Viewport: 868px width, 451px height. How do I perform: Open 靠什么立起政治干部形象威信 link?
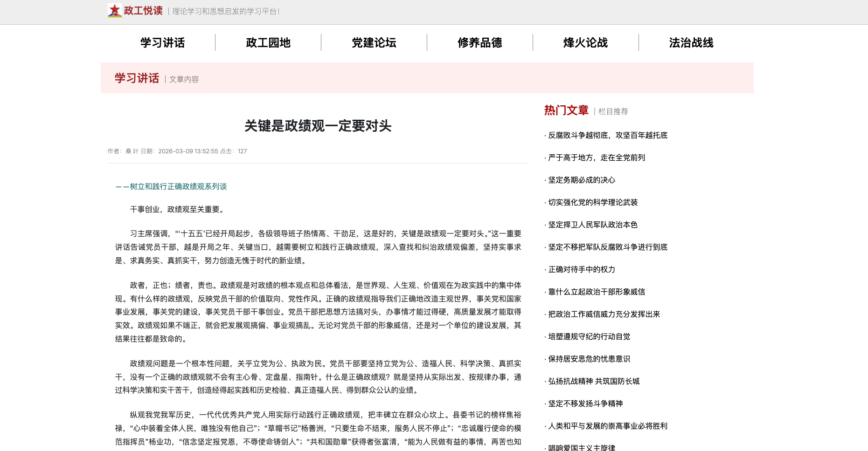597,292
